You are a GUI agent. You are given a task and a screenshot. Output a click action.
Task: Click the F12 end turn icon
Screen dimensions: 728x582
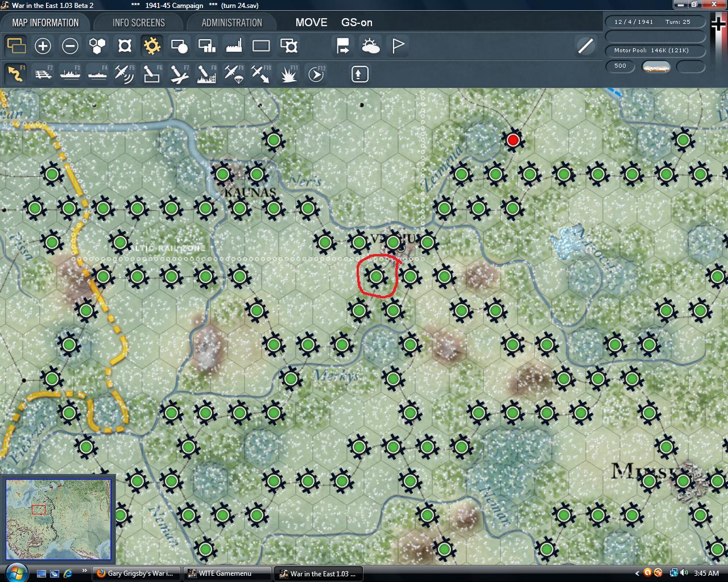[316, 74]
